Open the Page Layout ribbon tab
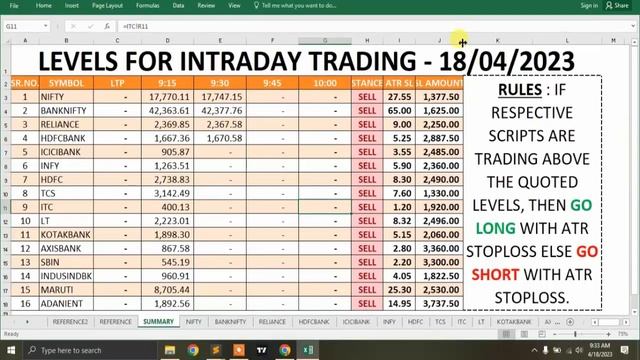This screenshot has height=360, width=640. (x=107, y=5)
